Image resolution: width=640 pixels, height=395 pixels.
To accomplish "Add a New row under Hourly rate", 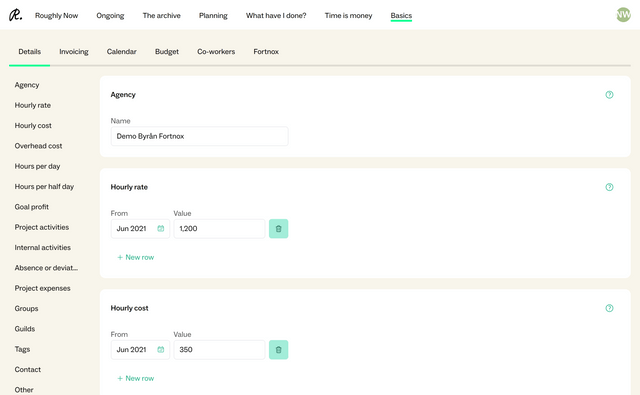I will point(136,257).
